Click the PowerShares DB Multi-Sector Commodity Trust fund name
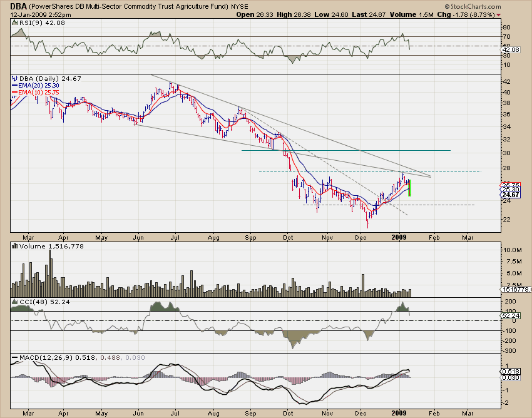 [128, 6]
